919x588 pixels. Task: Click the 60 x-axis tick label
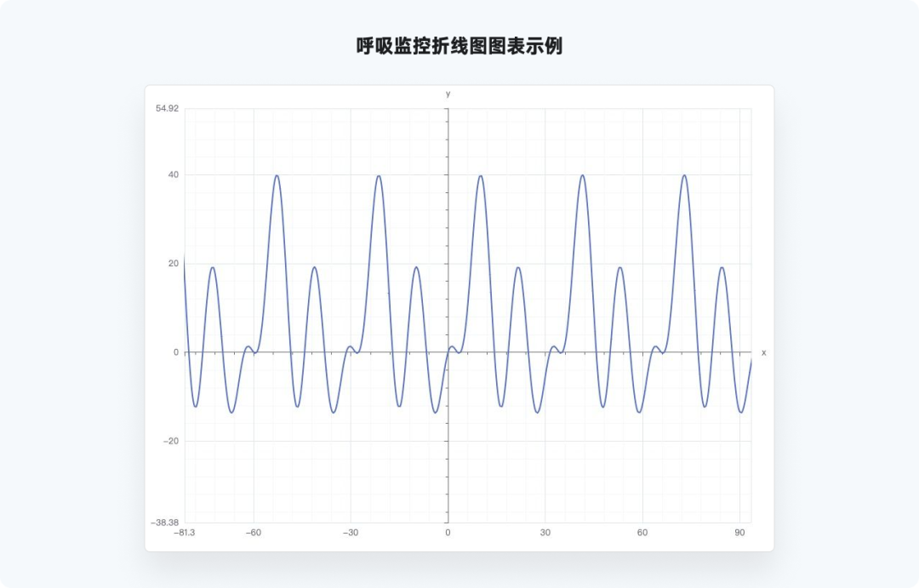tap(642, 533)
